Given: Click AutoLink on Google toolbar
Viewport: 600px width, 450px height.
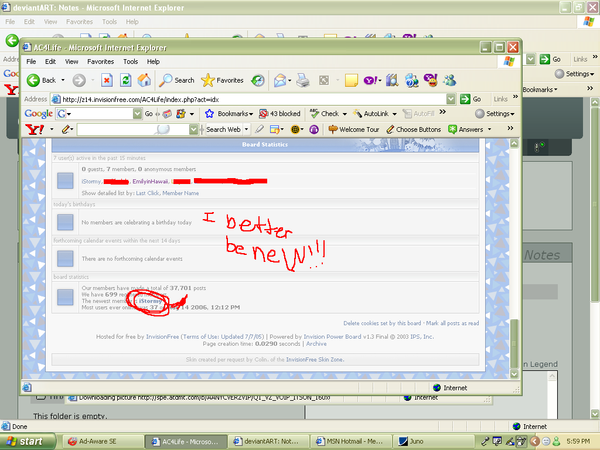Looking at the screenshot, I should click(x=371, y=114).
